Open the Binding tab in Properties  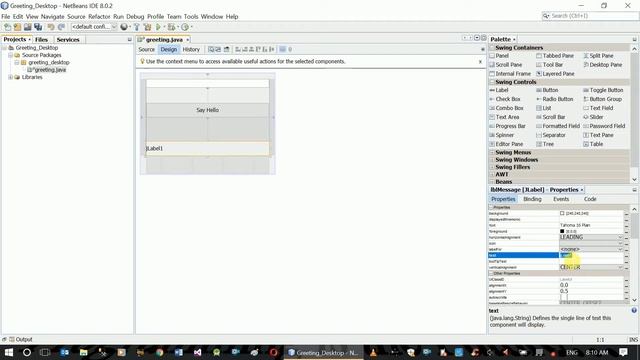pos(532,199)
